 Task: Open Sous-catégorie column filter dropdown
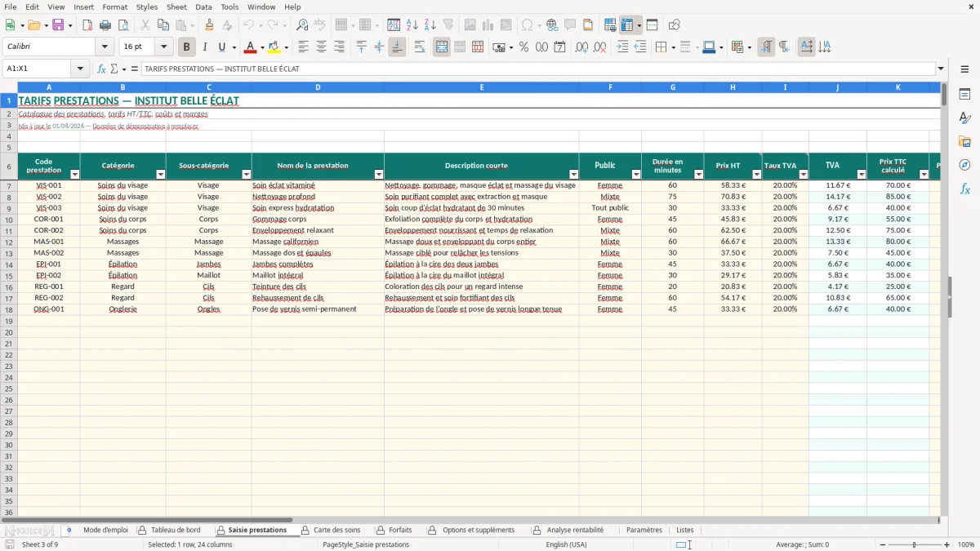coord(246,175)
